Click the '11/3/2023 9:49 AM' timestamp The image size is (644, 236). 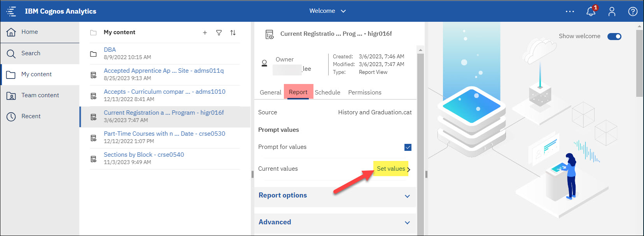coord(128,162)
